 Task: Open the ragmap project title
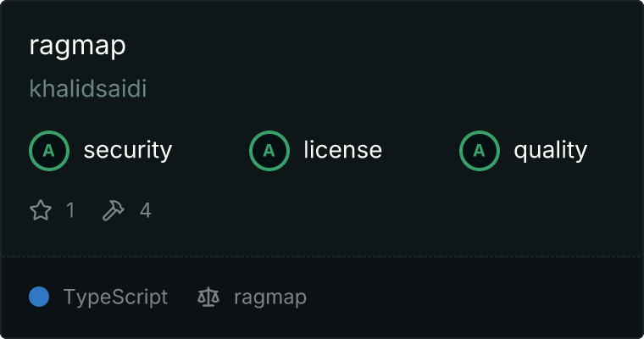pos(77,46)
